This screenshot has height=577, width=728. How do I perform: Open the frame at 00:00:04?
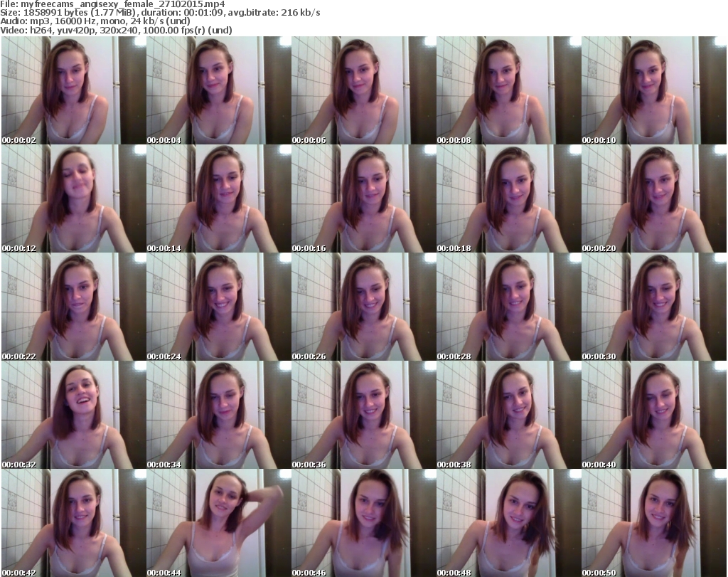coord(219,90)
